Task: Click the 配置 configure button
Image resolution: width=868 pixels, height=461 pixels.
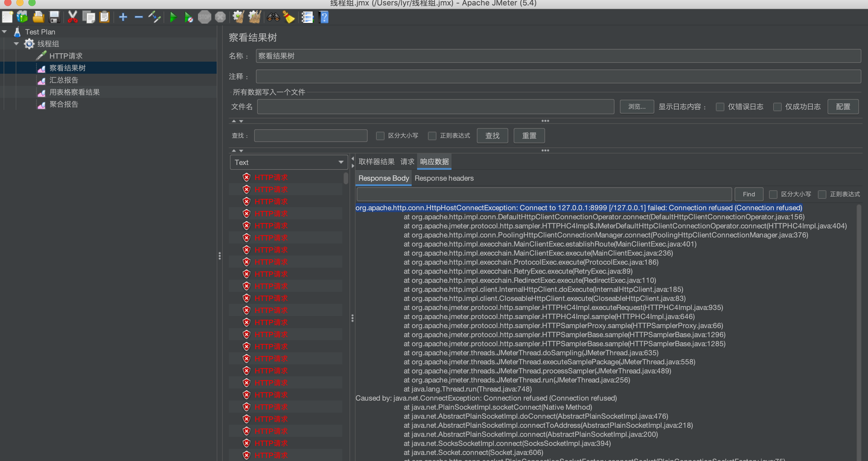Action: click(843, 107)
